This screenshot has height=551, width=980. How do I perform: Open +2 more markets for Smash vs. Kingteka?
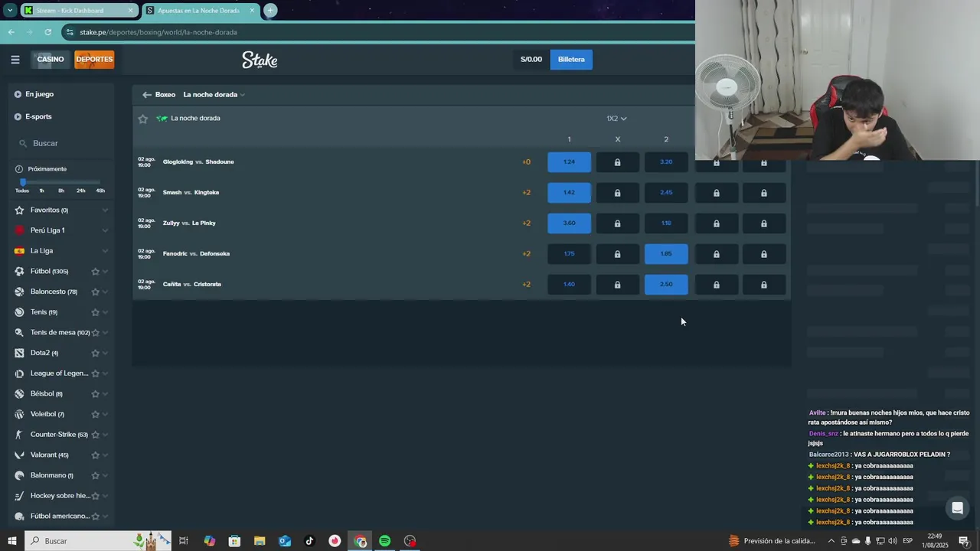[526, 193]
